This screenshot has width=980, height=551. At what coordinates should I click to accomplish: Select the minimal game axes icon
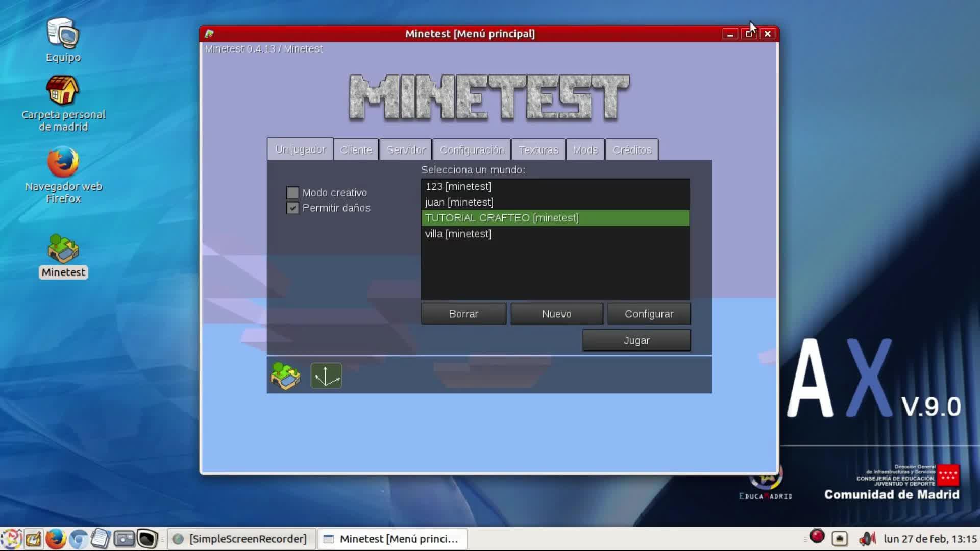[326, 376]
